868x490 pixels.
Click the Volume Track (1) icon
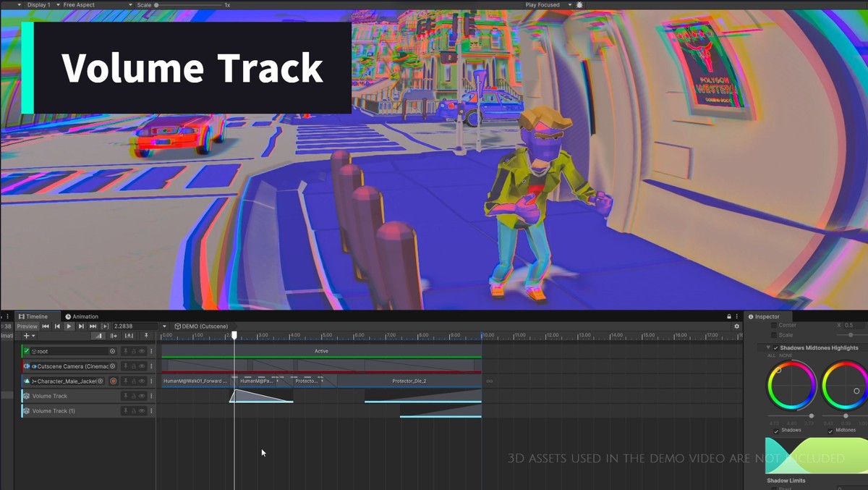(x=26, y=411)
